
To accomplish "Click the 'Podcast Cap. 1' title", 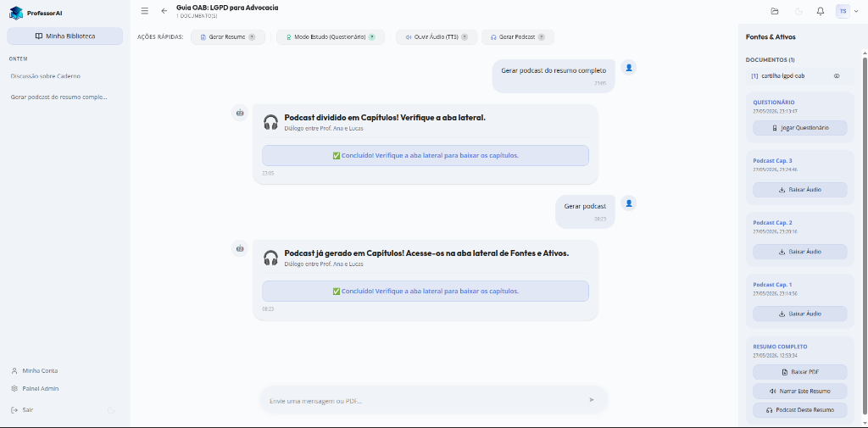I will pos(772,285).
